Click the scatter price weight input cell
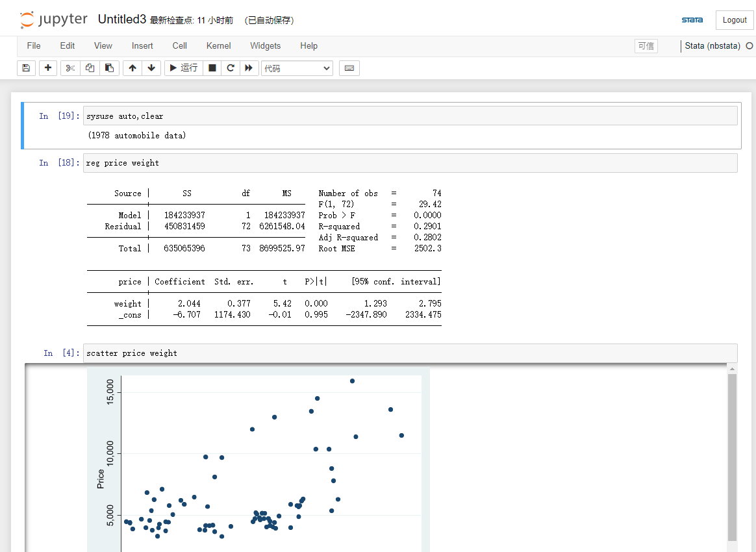Viewport: 756px width, 552px height. tap(410, 353)
